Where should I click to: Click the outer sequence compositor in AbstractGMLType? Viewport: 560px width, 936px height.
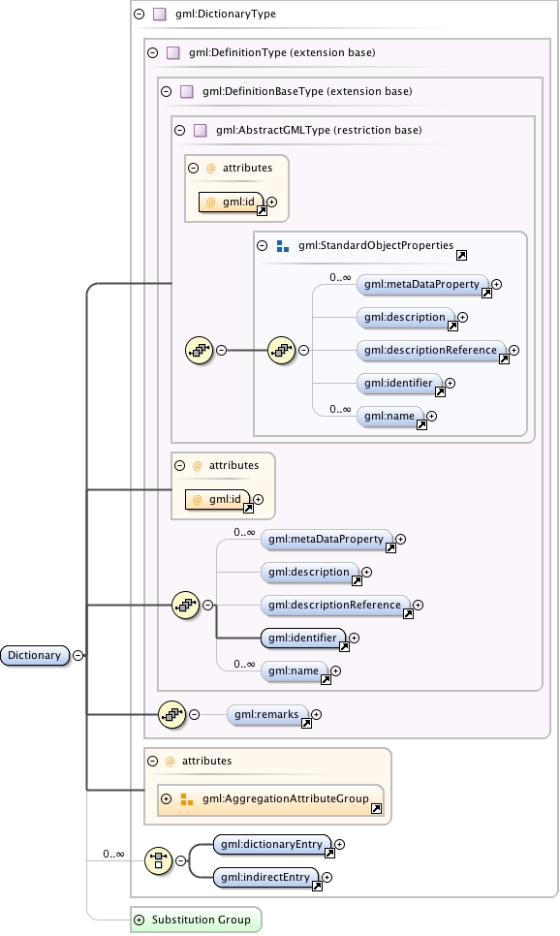(x=200, y=351)
